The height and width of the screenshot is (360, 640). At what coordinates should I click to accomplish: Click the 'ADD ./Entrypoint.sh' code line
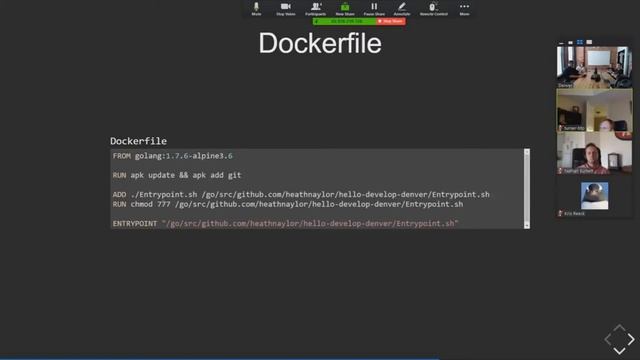pos(301,195)
